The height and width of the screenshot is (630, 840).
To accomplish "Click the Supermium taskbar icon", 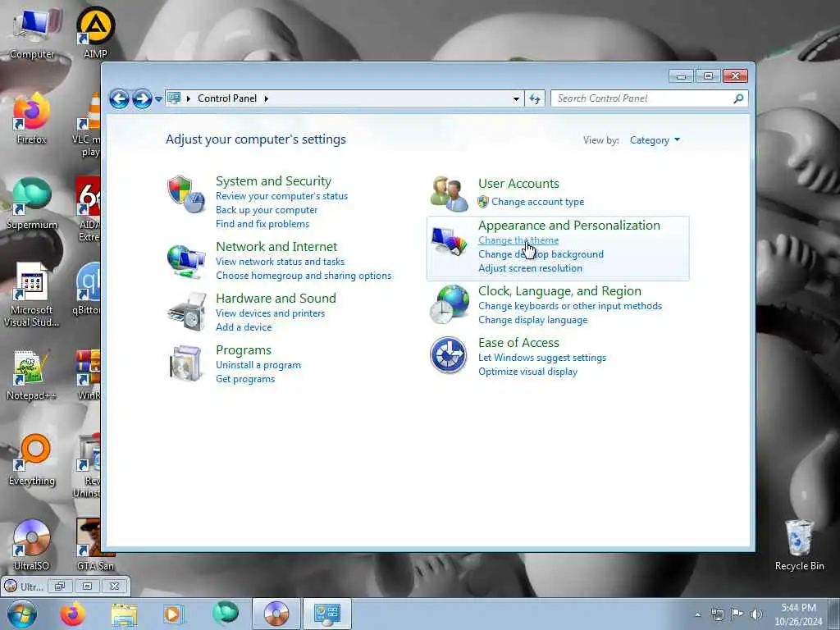I will click(x=226, y=613).
